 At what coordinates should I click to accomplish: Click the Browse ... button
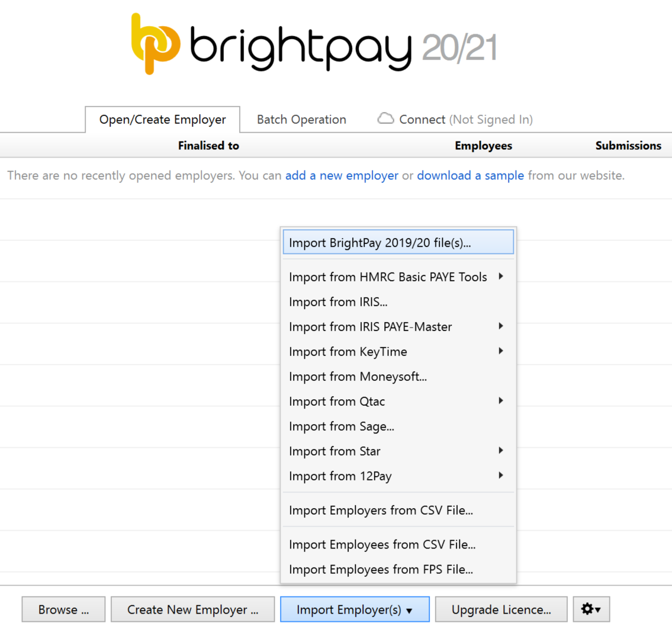[63, 609]
